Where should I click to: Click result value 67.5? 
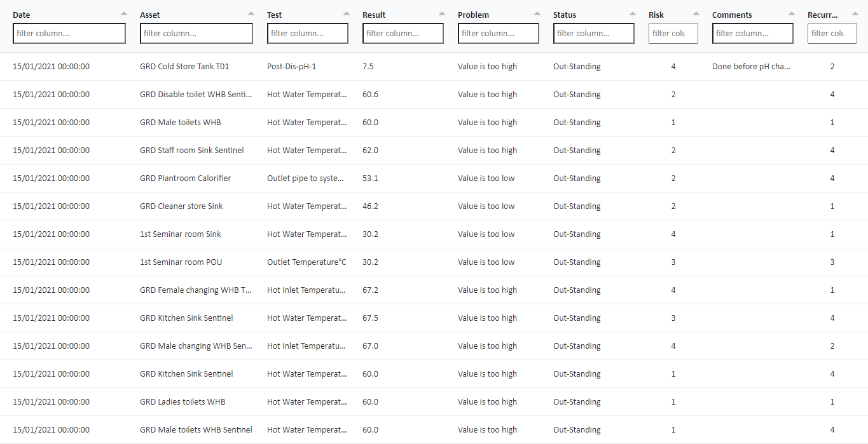click(370, 318)
